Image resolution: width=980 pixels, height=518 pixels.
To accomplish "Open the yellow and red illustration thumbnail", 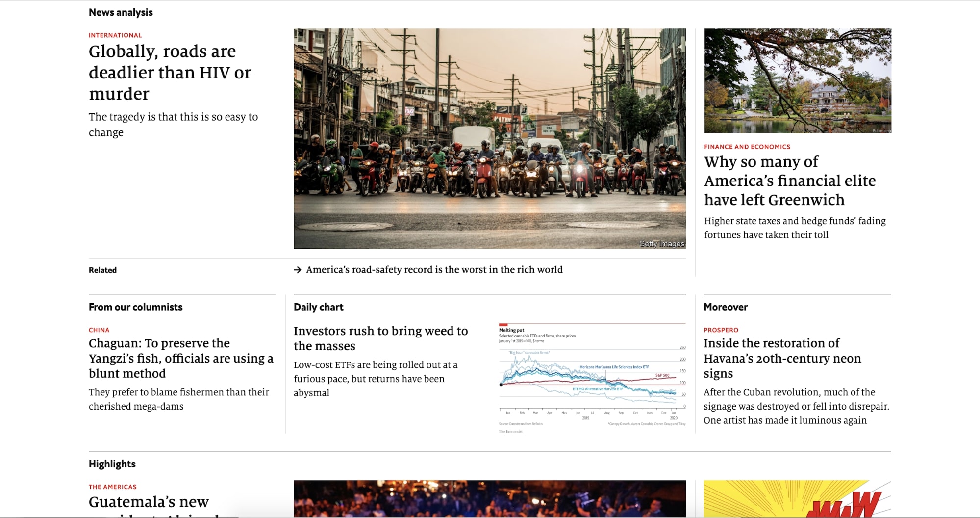I will (x=797, y=499).
